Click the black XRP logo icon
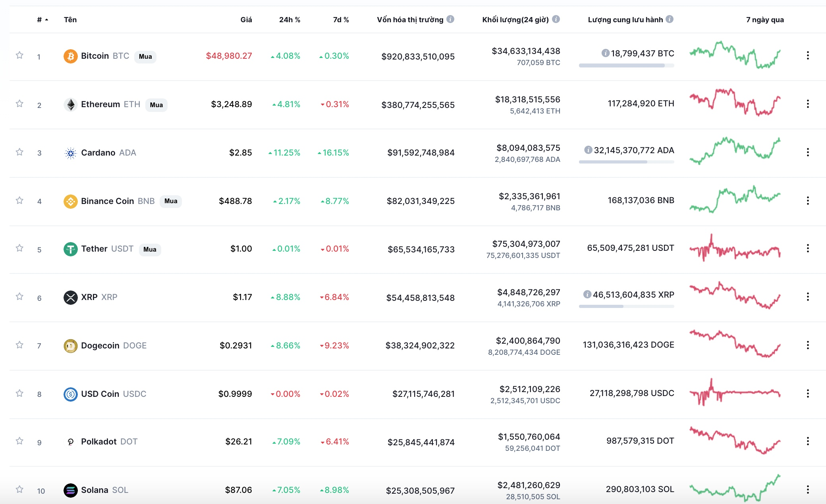Image resolution: width=826 pixels, height=504 pixels. click(x=71, y=298)
